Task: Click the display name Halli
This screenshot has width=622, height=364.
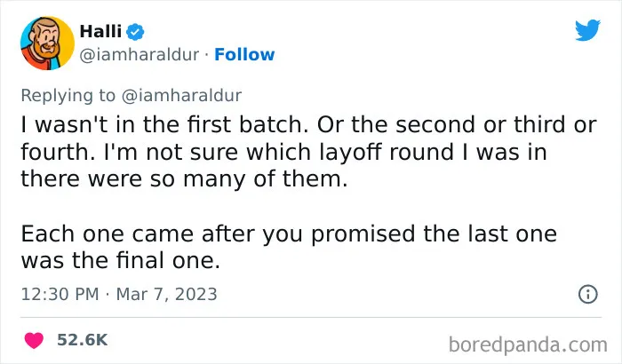Action: pos(100,31)
